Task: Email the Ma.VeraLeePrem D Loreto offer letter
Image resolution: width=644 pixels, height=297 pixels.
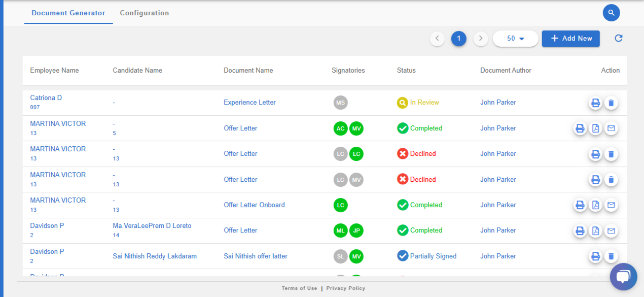Action: tap(611, 231)
